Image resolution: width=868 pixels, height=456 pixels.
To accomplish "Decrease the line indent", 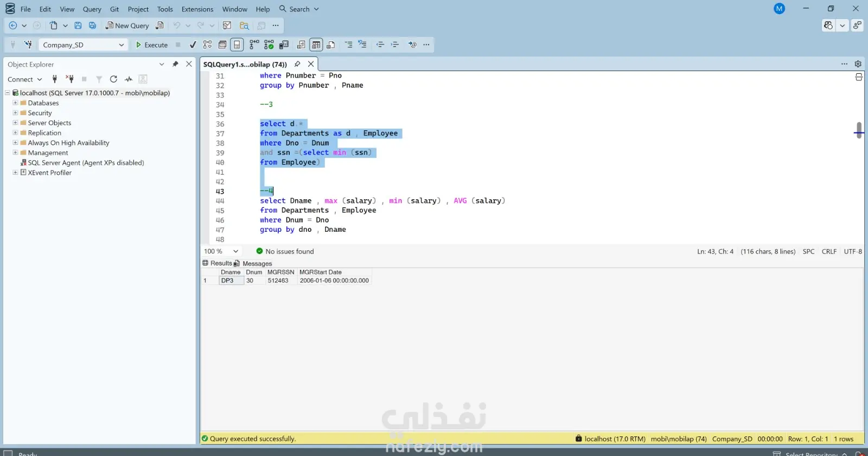I will click(380, 45).
